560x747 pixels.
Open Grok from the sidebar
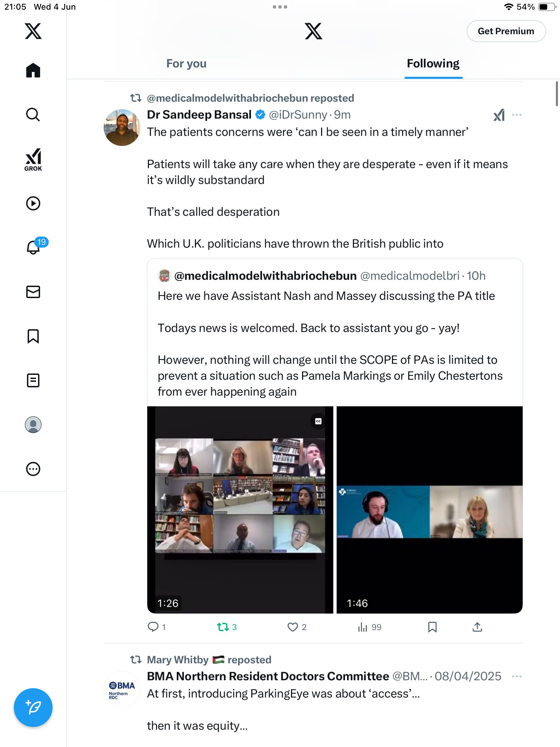pos(33,159)
